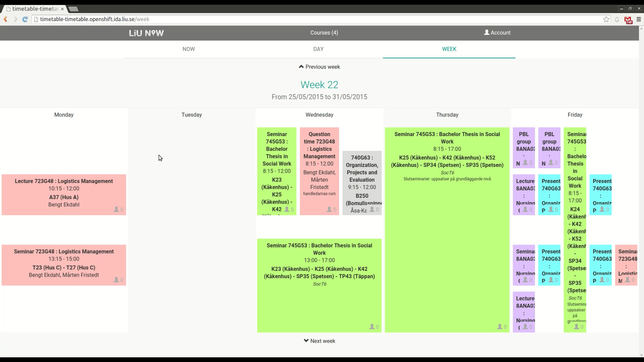Go to Next week
644x362 pixels.
click(319, 341)
